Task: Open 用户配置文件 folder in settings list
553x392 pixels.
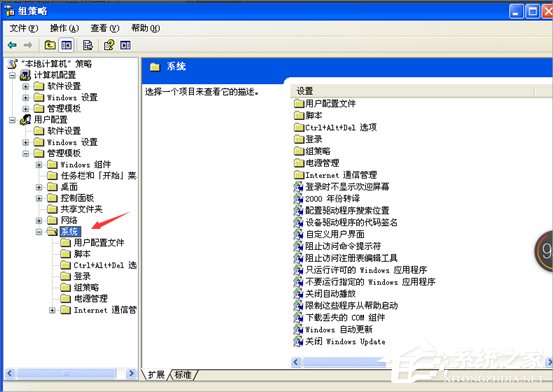Action: (324, 103)
